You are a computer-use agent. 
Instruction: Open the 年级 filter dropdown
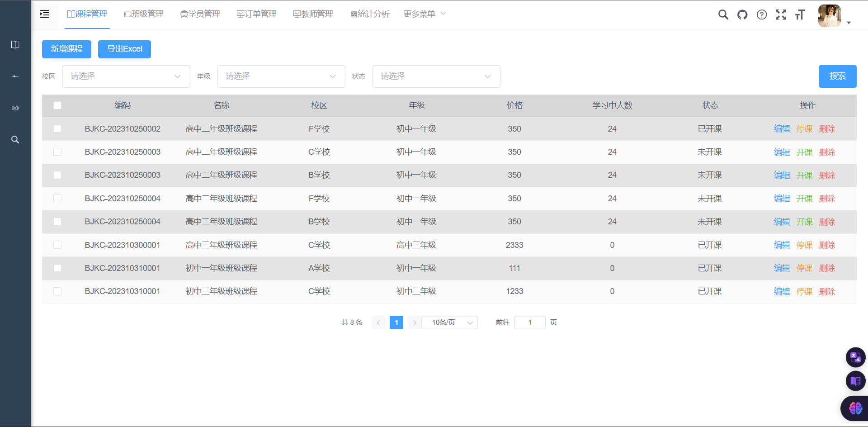click(x=281, y=76)
